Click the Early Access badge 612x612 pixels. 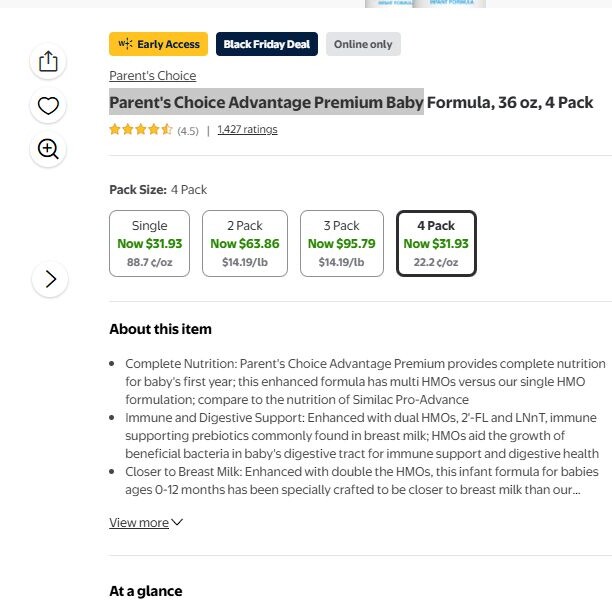(158, 44)
